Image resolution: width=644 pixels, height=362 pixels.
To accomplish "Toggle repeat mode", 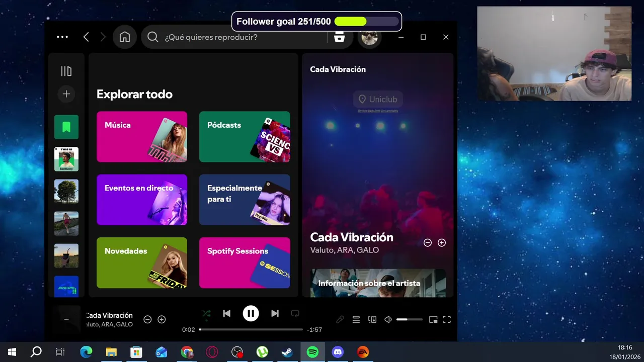I will click(295, 314).
